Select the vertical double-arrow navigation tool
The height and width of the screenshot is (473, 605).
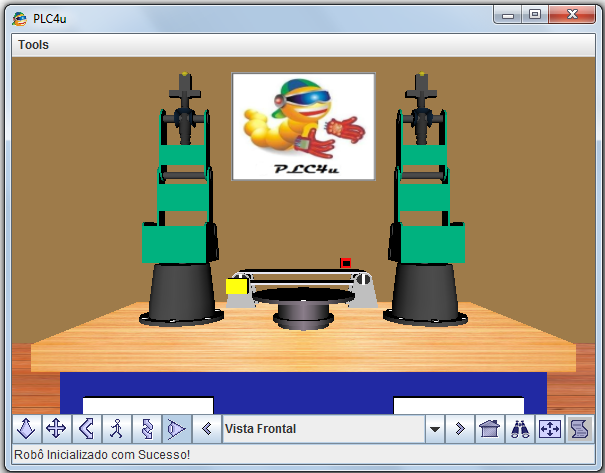[x=146, y=429]
